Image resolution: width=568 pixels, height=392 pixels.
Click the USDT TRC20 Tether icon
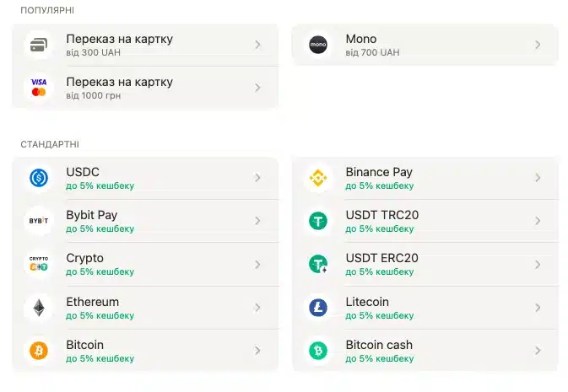pos(318,221)
